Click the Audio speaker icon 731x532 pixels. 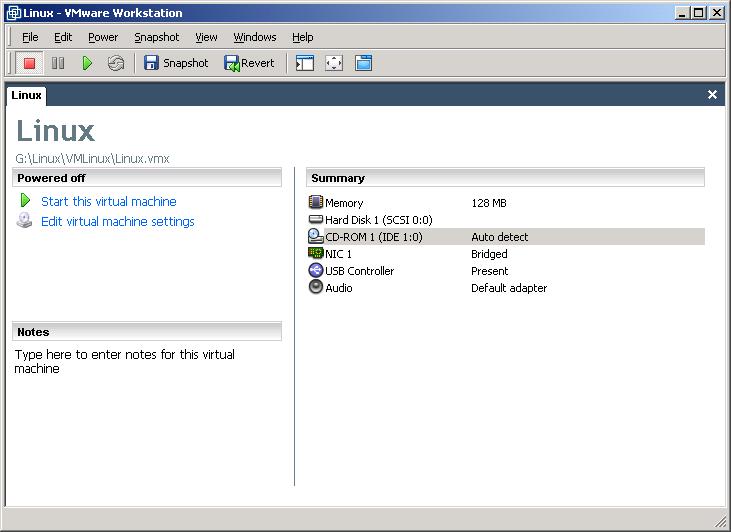click(x=316, y=287)
